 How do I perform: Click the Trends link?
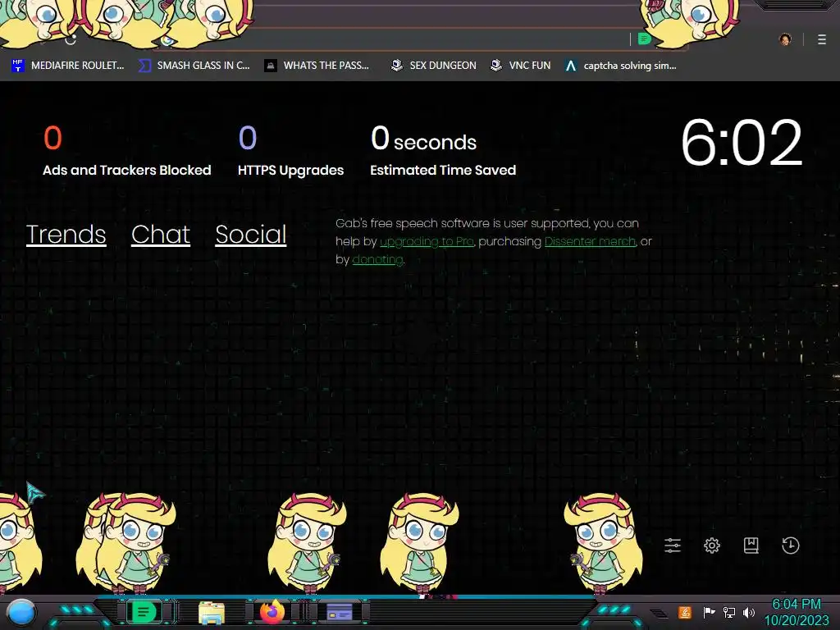click(x=66, y=235)
